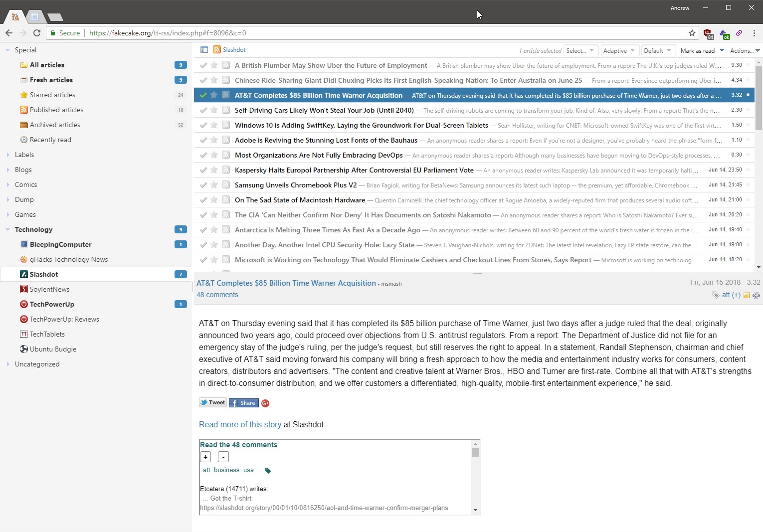Share article with the Facebook Share button
Image resolution: width=763 pixels, height=532 pixels.
243,403
